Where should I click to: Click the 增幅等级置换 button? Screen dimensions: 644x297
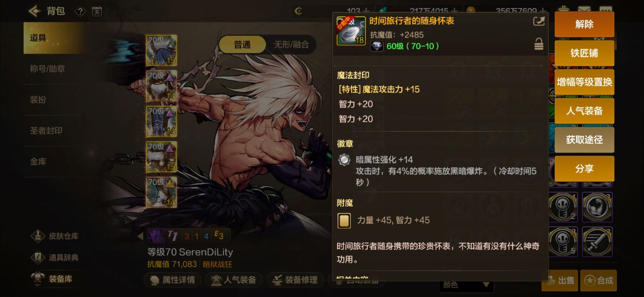(x=584, y=82)
